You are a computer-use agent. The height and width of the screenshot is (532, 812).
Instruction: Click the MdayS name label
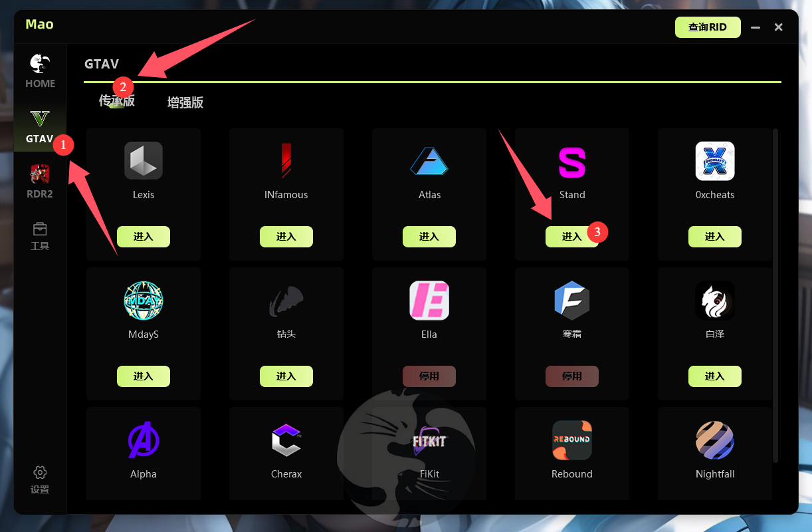(x=144, y=334)
